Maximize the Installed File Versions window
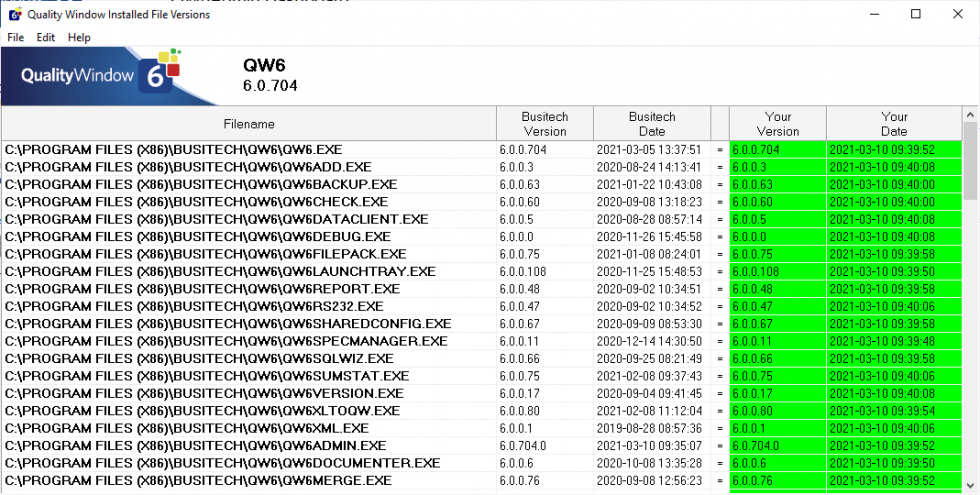980x495 pixels. [916, 14]
